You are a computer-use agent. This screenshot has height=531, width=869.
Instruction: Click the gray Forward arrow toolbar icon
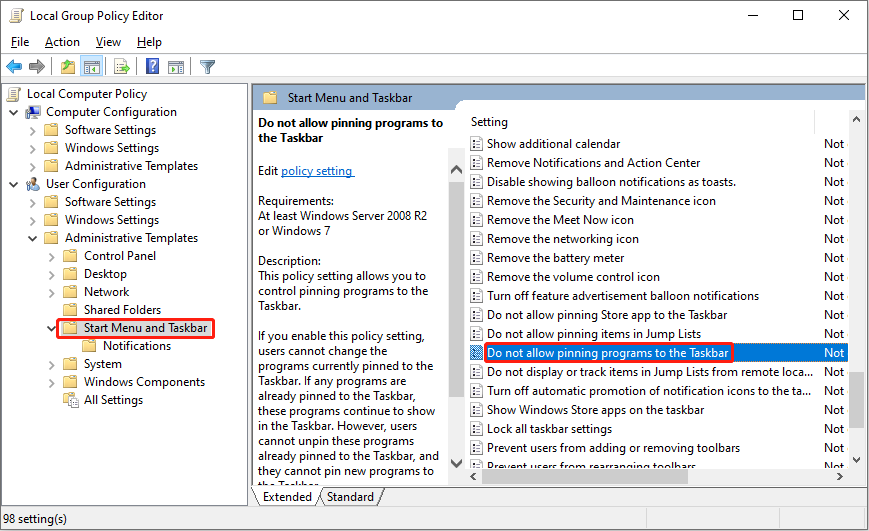37,67
